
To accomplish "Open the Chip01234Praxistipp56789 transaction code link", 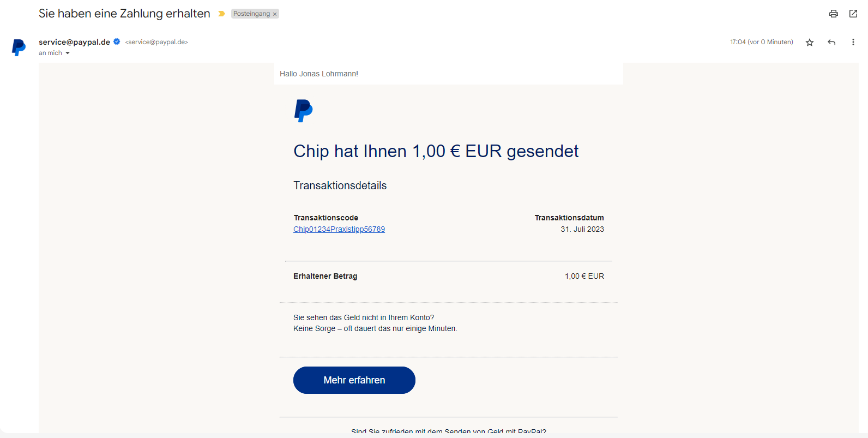I will tap(339, 229).
